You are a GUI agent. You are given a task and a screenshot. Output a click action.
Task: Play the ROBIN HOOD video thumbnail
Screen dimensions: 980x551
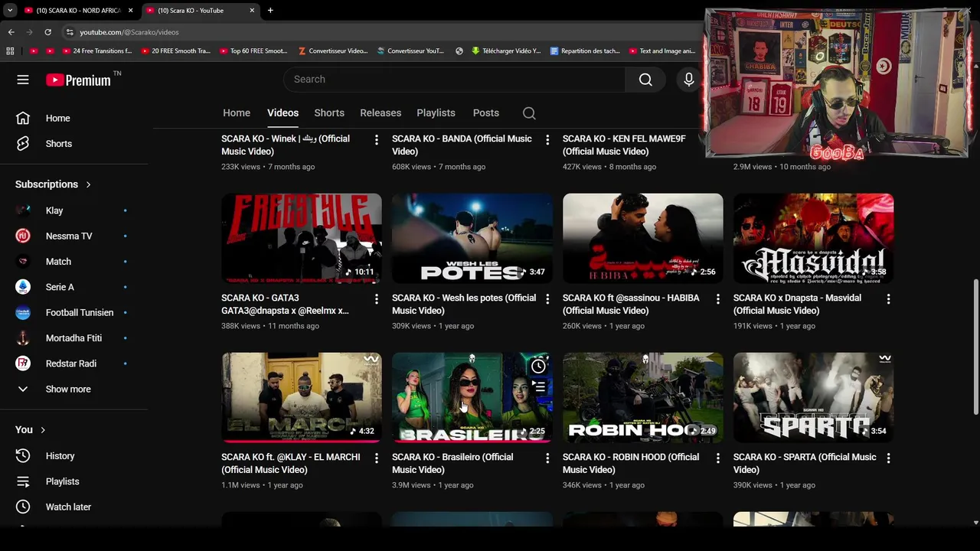pos(643,397)
